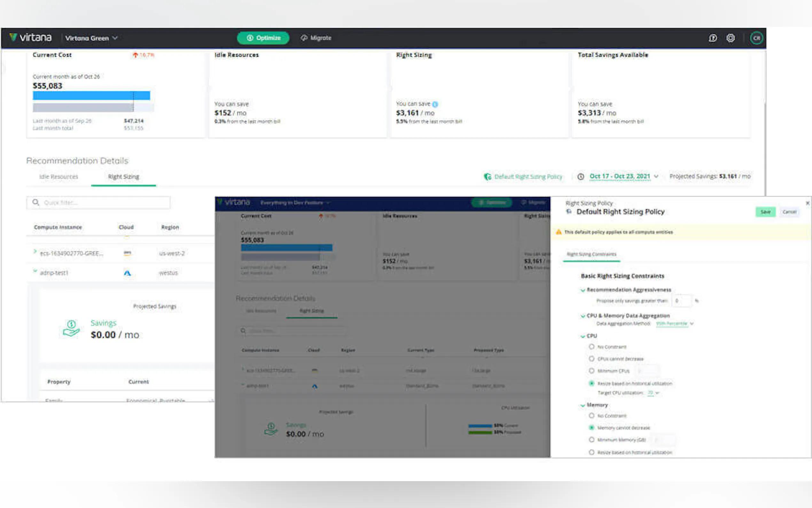The width and height of the screenshot is (812, 508).
Task: Click the clock icon beside date range
Action: pyautogui.click(x=580, y=177)
